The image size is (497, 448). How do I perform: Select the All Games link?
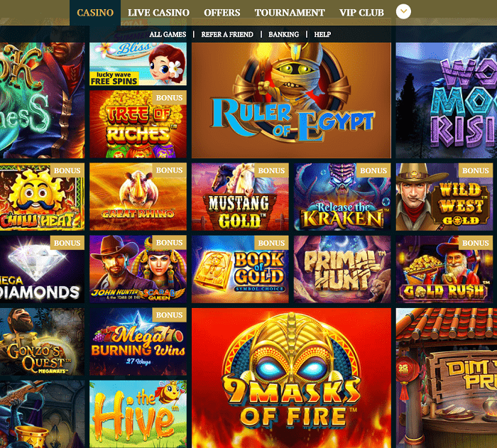(x=168, y=34)
